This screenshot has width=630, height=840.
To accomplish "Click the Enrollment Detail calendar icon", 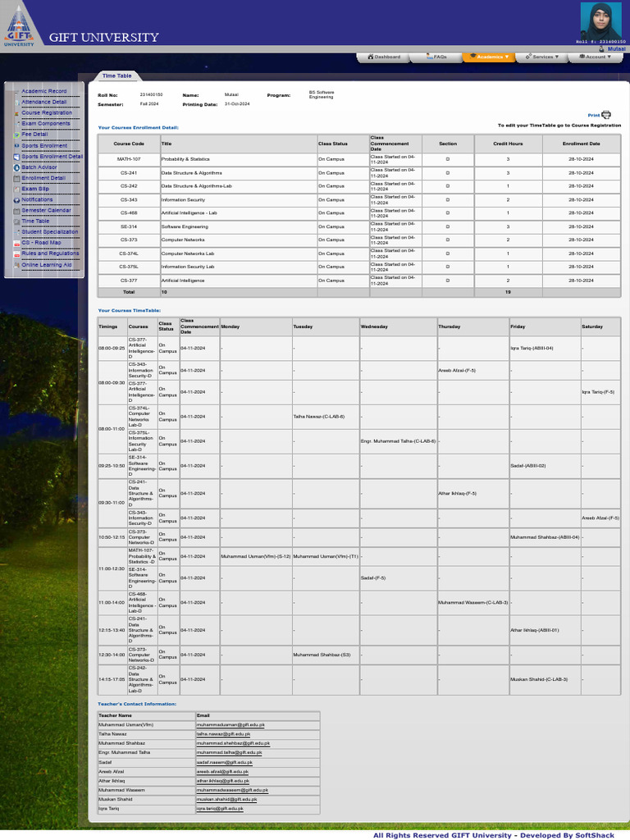I will tap(16, 178).
